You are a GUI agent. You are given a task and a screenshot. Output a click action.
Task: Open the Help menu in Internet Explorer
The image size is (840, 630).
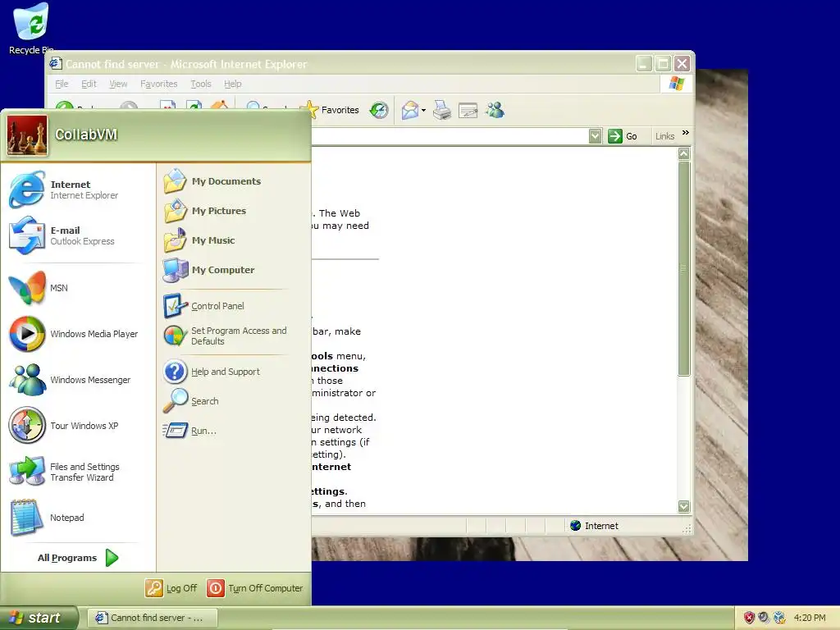click(x=232, y=84)
